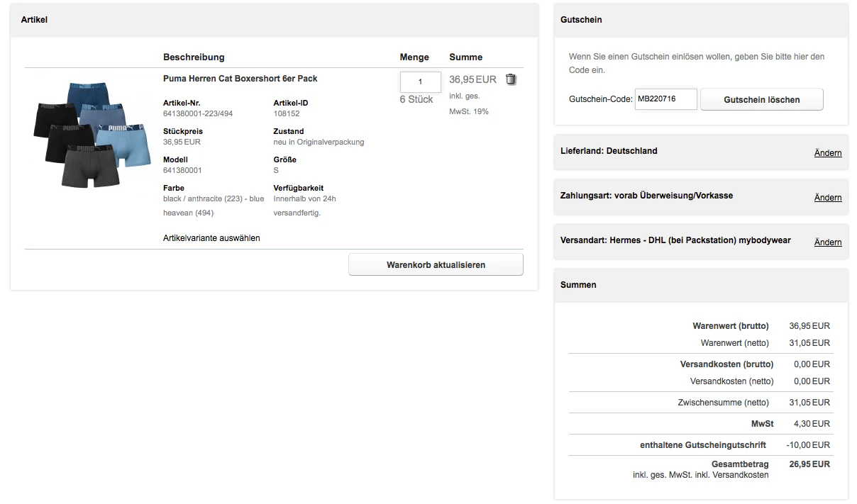This screenshot has height=504, width=857.
Task: Click the Summe column header
Action: (465, 57)
